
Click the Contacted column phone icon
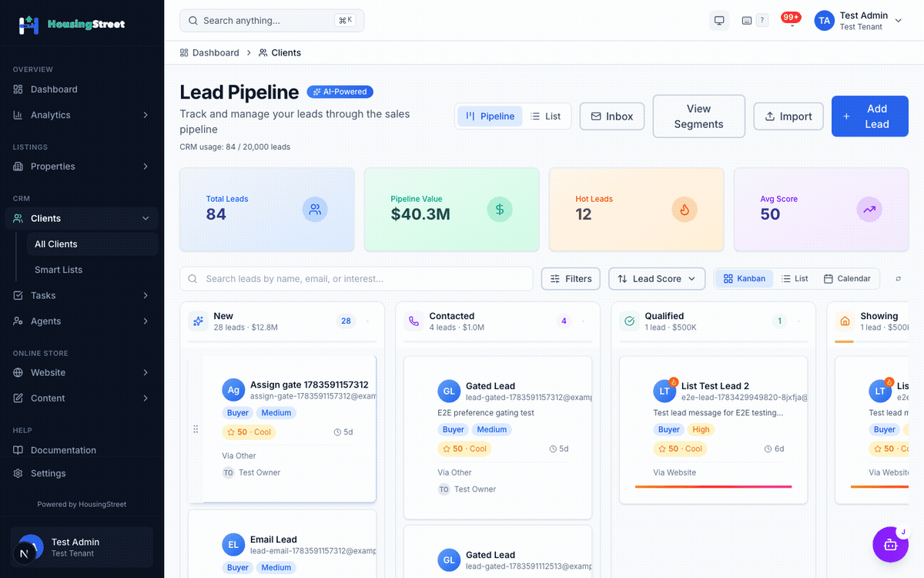tap(414, 321)
